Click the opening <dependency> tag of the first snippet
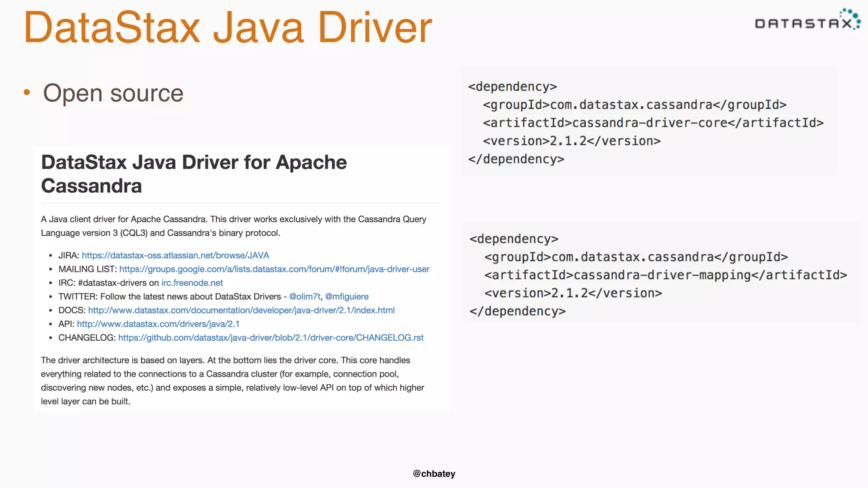Viewport: 868px width, 488px height. (x=512, y=86)
